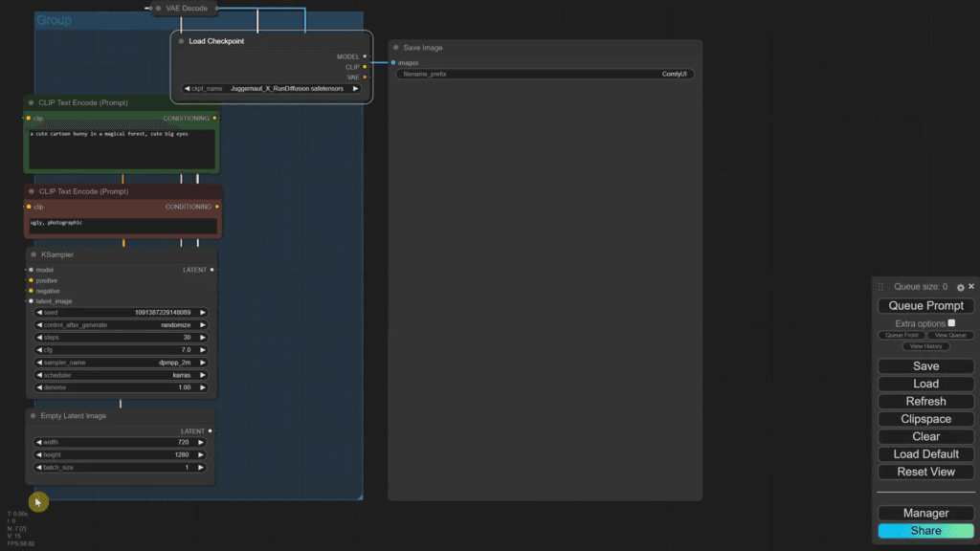Open queue settings gear icon

tap(961, 287)
